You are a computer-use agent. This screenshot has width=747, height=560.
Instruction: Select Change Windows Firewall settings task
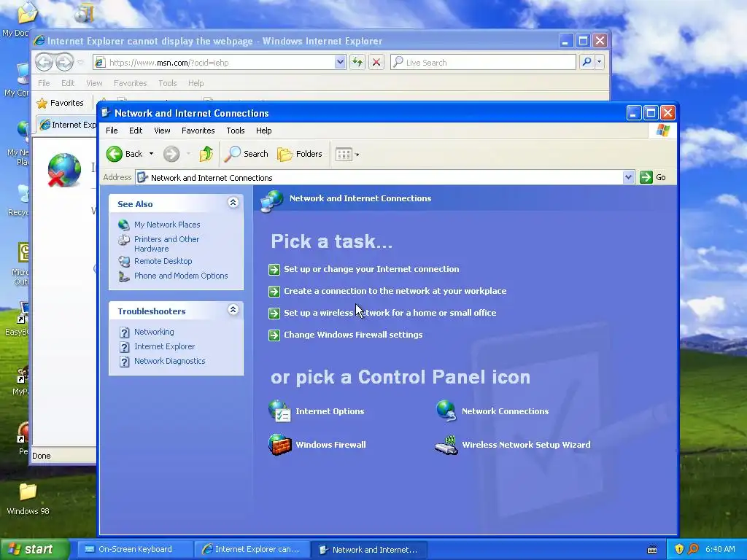tap(353, 335)
